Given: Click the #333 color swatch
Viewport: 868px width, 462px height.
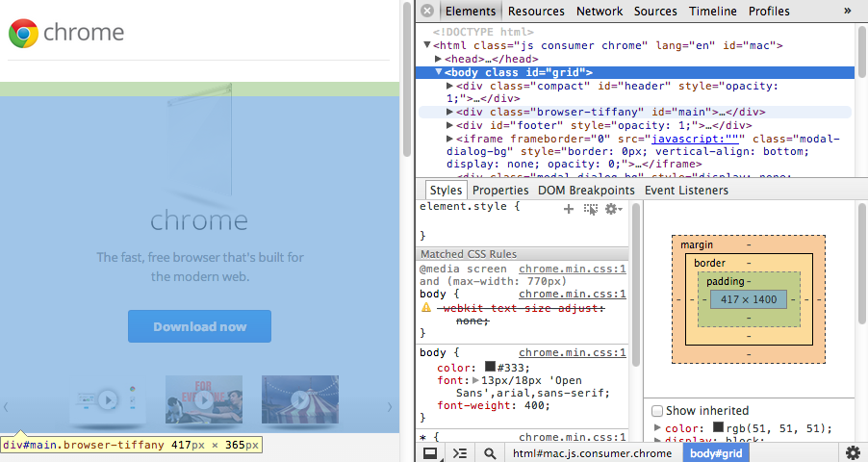Looking at the screenshot, I should (x=490, y=367).
